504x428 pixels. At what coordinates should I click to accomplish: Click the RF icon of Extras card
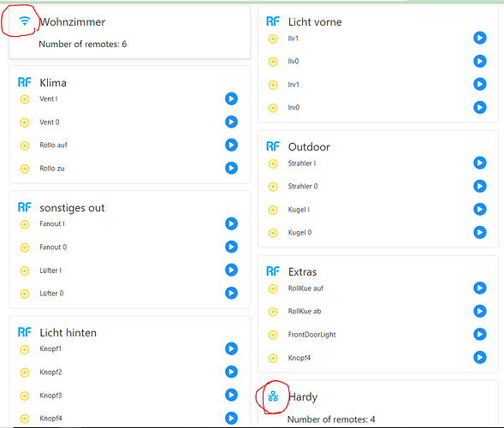point(273,271)
